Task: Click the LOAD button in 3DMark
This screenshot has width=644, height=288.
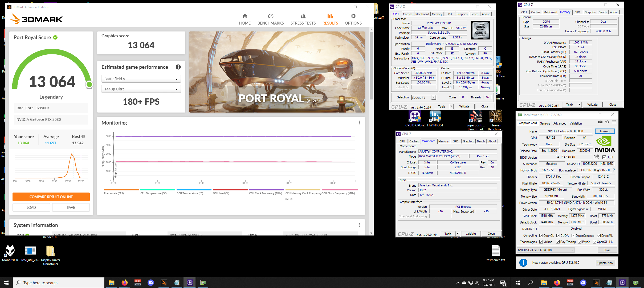Action: pos(31,207)
